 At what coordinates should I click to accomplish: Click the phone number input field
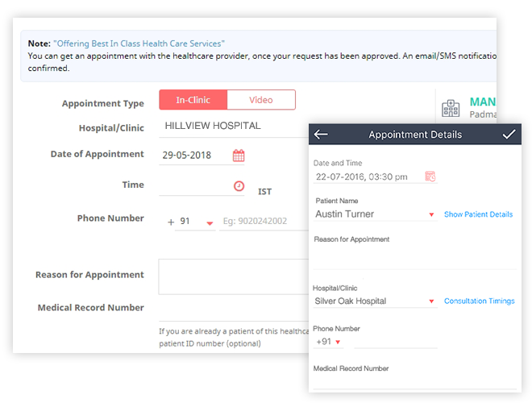point(264,222)
